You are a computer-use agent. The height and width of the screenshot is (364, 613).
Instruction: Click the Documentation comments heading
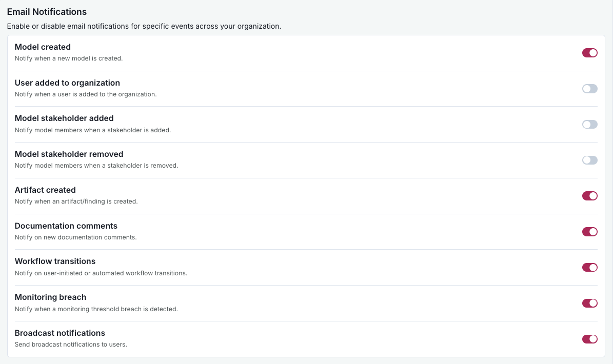click(66, 226)
